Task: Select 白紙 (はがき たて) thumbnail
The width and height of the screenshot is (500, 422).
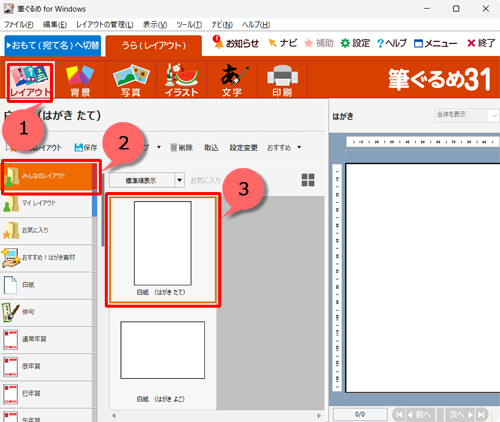Action: click(x=163, y=250)
